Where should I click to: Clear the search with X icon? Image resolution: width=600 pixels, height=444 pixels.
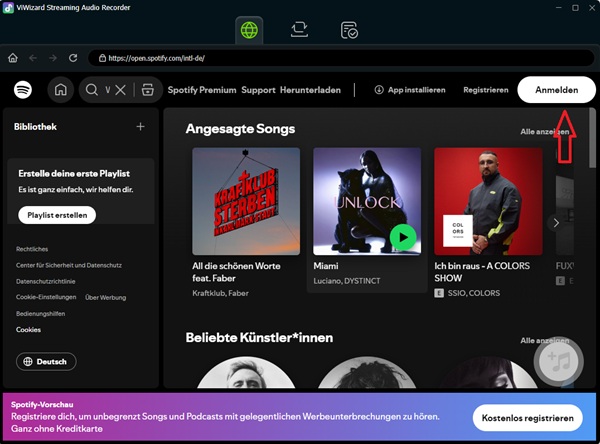121,90
